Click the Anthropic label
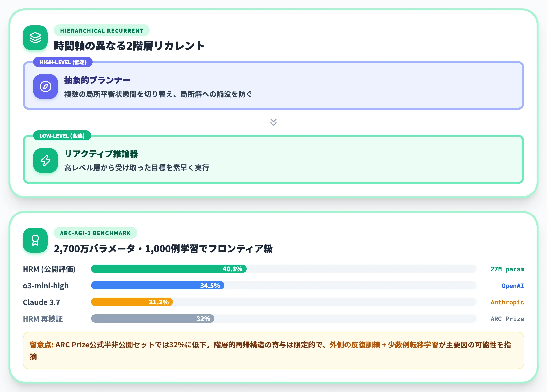Image resolution: width=547 pixels, height=392 pixels. (507, 302)
